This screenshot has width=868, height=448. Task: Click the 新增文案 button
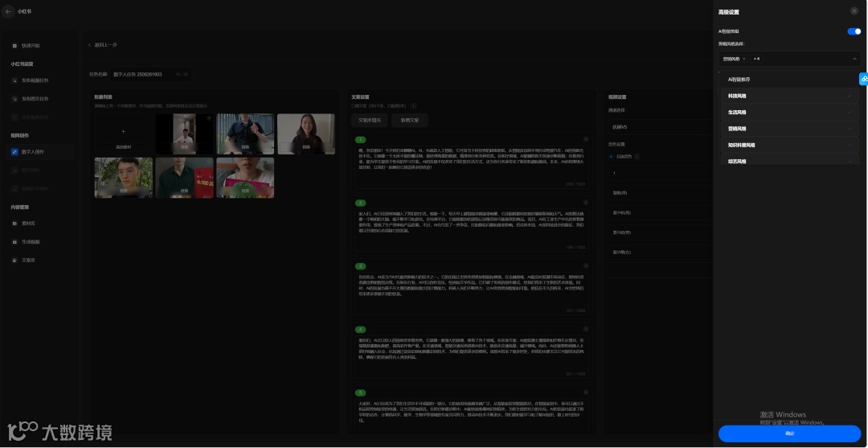tap(410, 120)
